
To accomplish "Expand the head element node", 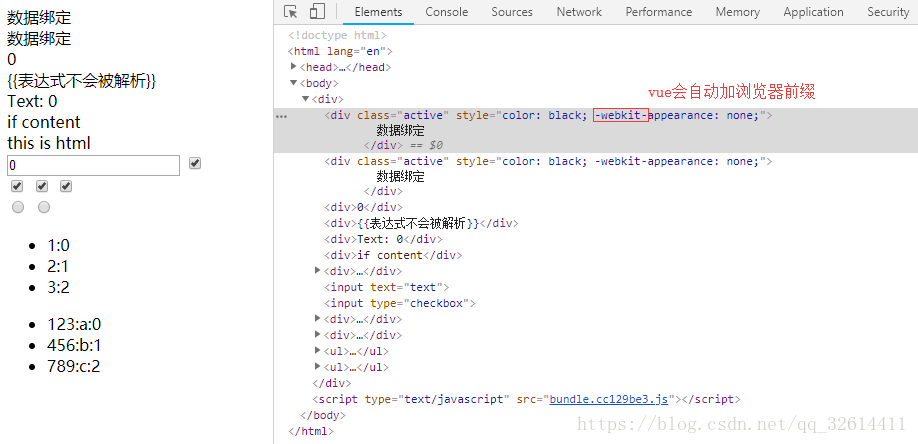I will tap(294, 67).
